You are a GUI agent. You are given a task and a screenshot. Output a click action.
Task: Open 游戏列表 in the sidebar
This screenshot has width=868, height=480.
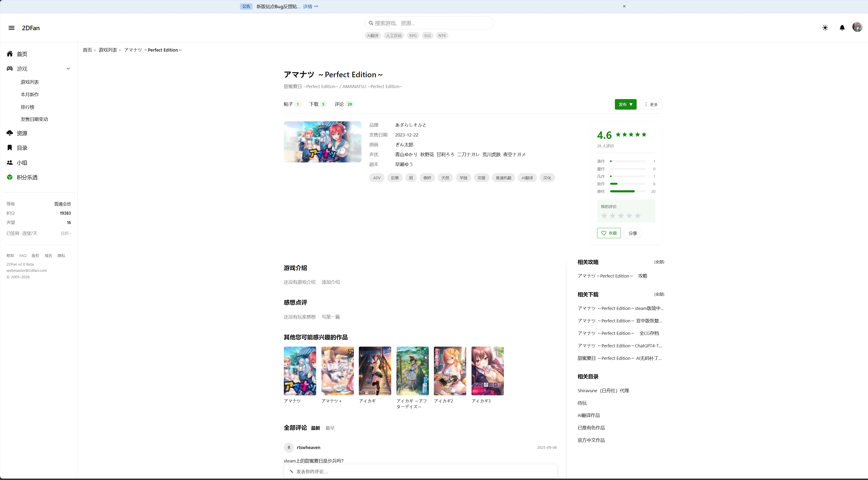click(30, 82)
